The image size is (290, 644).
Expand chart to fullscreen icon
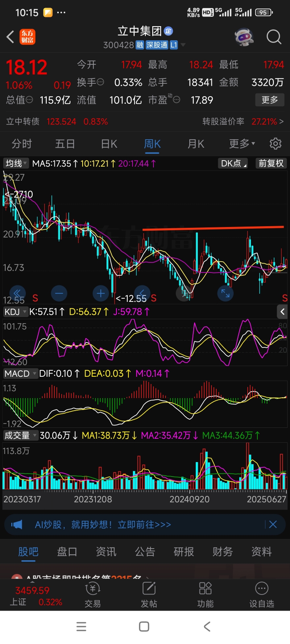226,293
